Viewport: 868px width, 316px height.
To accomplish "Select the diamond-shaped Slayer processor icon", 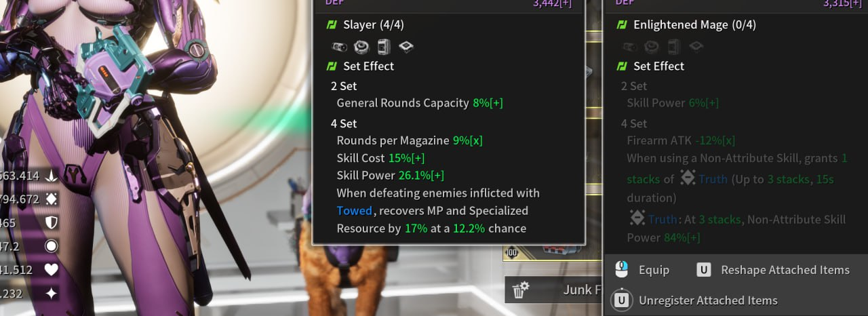I will pos(406,46).
